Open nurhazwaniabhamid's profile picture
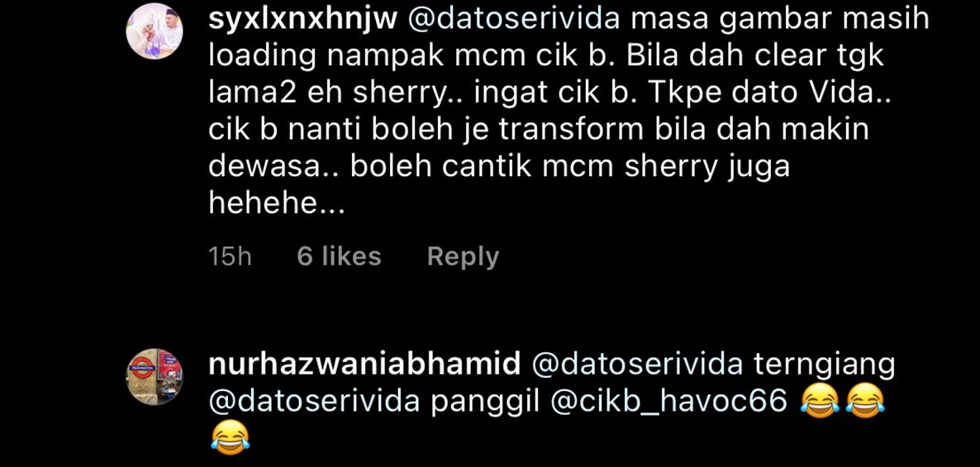The height and width of the screenshot is (467, 980). click(x=155, y=377)
